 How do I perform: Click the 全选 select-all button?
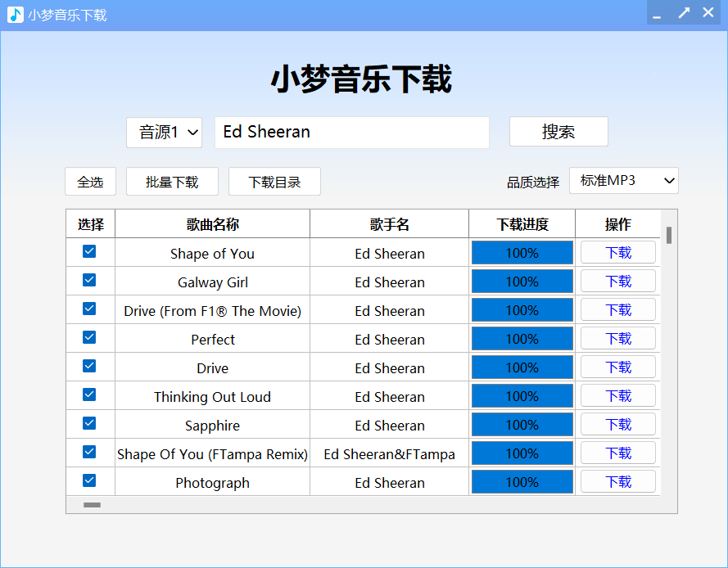[91, 182]
